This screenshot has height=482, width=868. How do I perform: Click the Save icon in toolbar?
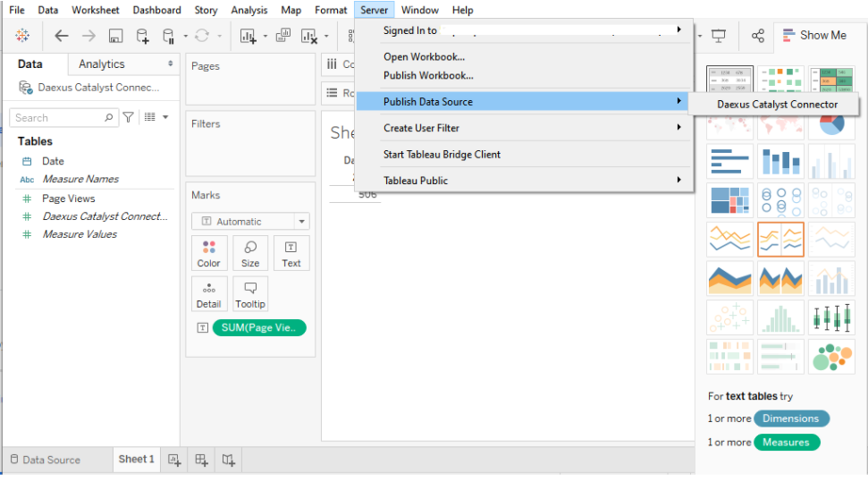tap(115, 36)
